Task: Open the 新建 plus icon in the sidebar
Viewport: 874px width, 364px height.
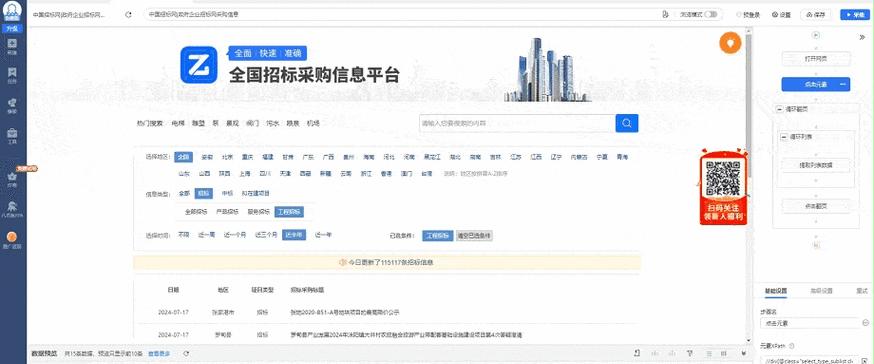Action: coord(12,43)
